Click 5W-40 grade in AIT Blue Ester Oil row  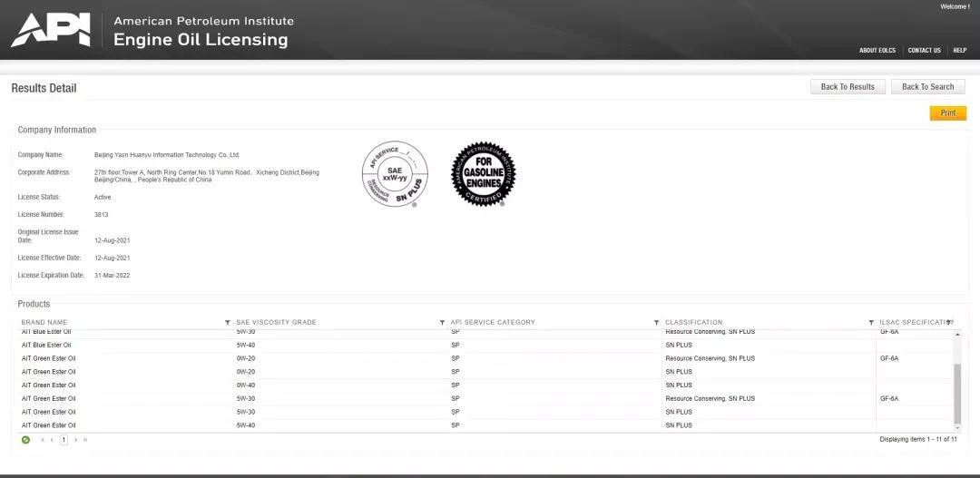click(x=246, y=345)
